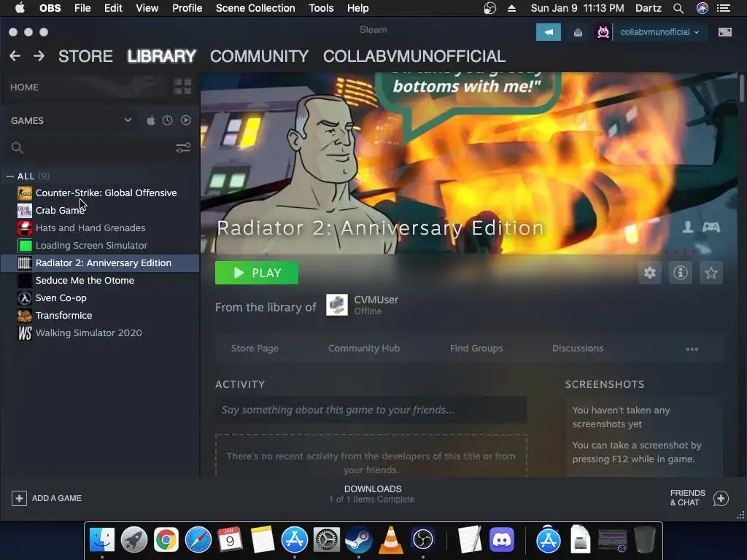
Task: Go to the Store Page link
Action: [255, 348]
